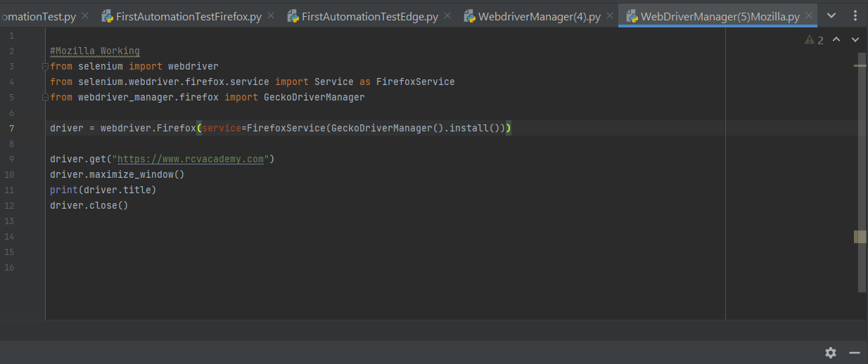This screenshot has height=364, width=868.
Task: Click 'GeckoDriverManager' in the line 5 import
Action: coord(314,97)
